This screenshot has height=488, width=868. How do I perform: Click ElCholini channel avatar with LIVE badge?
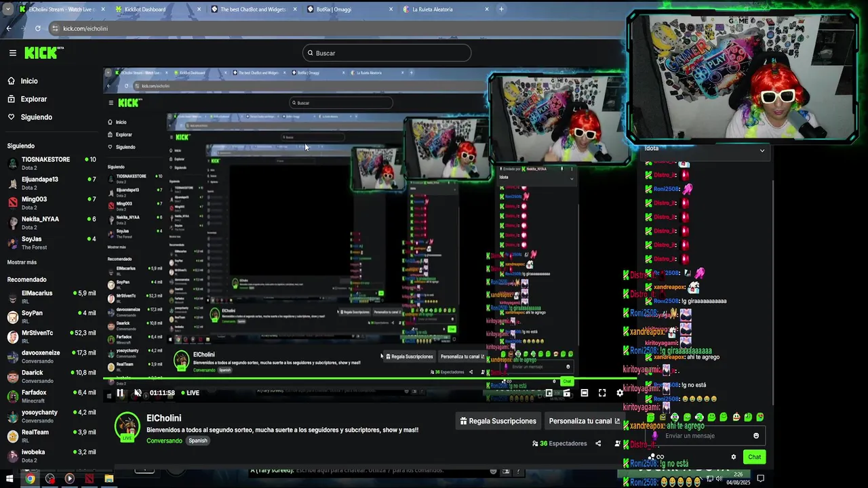[127, 426]
